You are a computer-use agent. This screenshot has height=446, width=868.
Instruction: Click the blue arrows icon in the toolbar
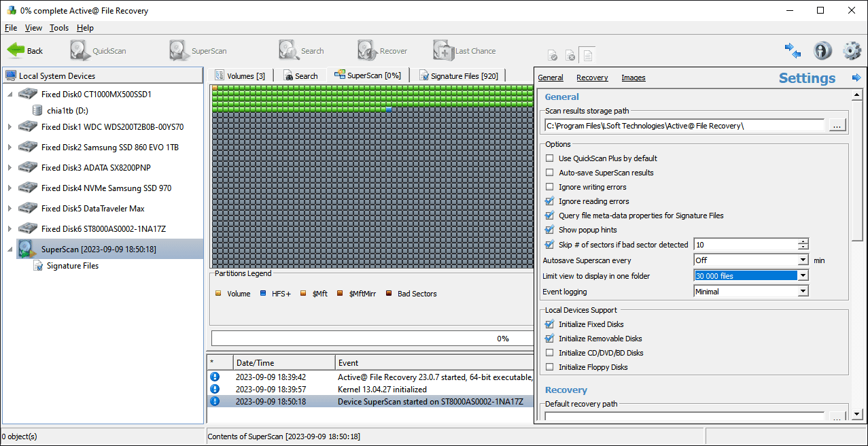click(x=793, y=51)
